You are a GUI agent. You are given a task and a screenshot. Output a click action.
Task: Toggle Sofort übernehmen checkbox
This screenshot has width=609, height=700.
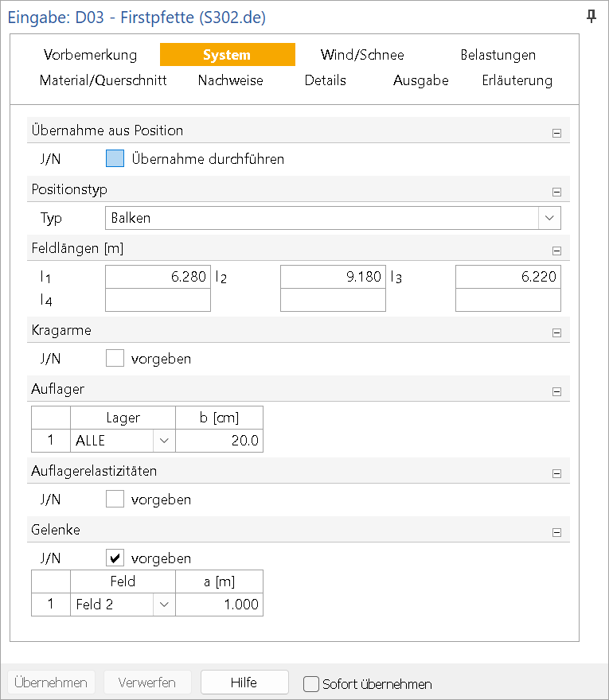click(x=311, y=684)
